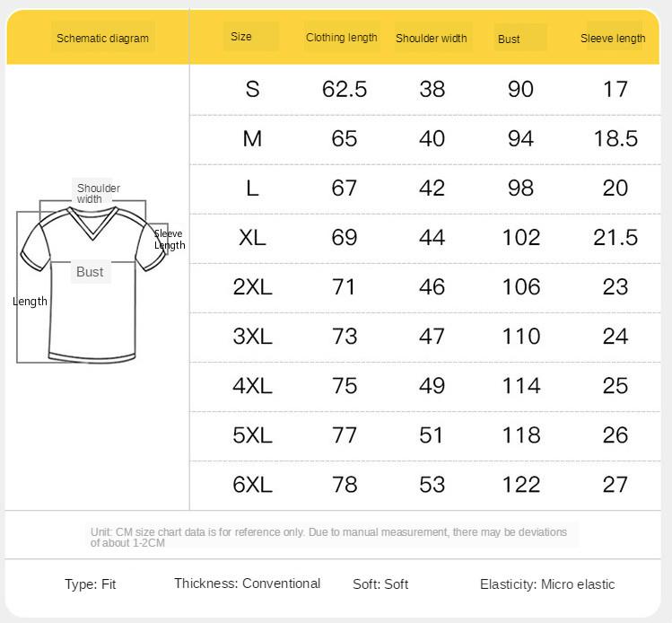The height and width of the screenshot is (623, 672).
Task: Click the Sleeve length column header
Action: coord(613,39)
